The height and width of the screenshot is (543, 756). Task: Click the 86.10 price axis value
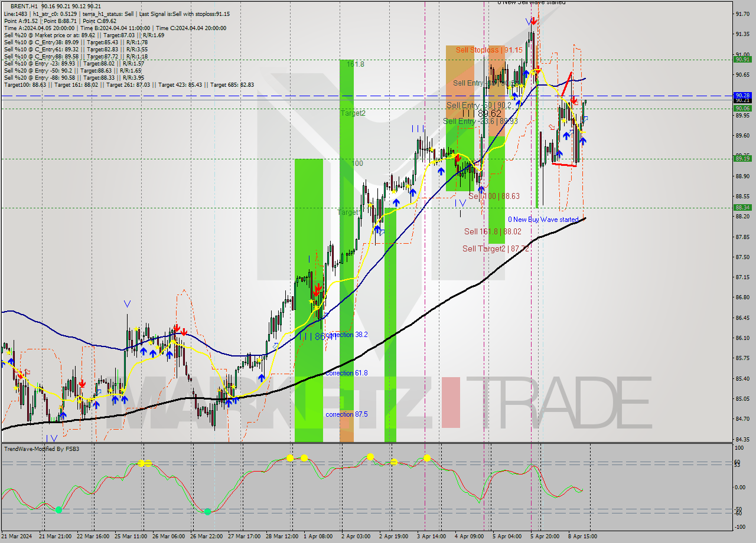[x=742, y=338]
